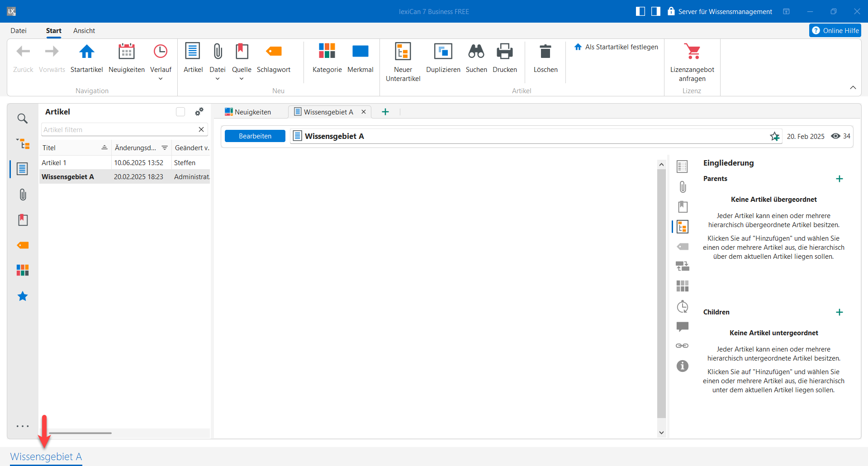The height and width of the screenshot is (466, 868).
Task: Click the Kategorie colored tiles icon
Action: (327, 52)
